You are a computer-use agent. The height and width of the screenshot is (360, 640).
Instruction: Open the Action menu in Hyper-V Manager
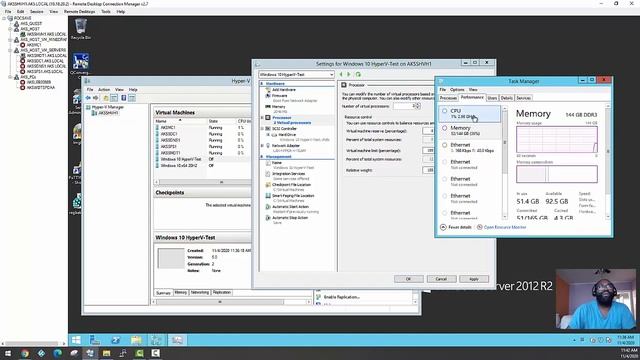click(104, 89)
